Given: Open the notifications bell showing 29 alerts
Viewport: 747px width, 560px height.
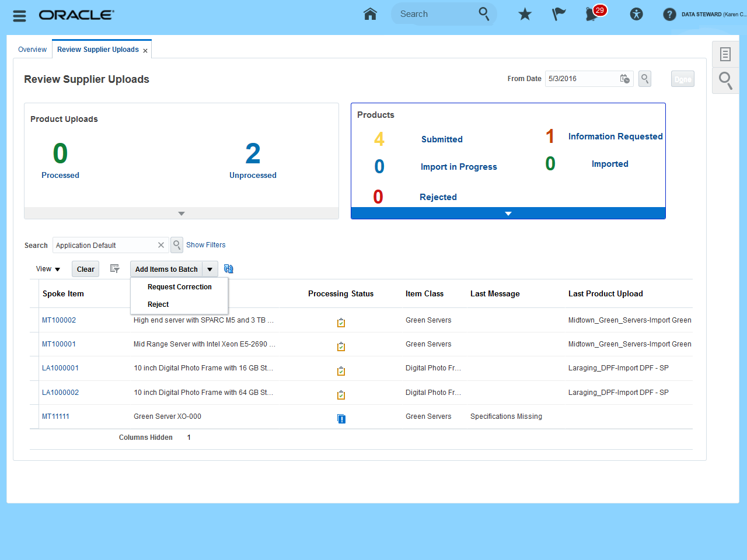Looking at the screenshot, I should pos(592,16).
